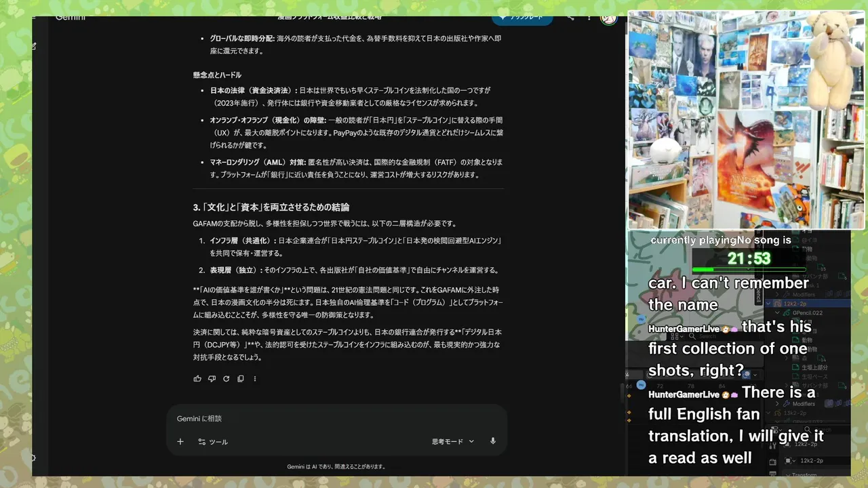Click the 21:53 stream timer
This screenshot has height=488, width=868.
tap(749, 258)
